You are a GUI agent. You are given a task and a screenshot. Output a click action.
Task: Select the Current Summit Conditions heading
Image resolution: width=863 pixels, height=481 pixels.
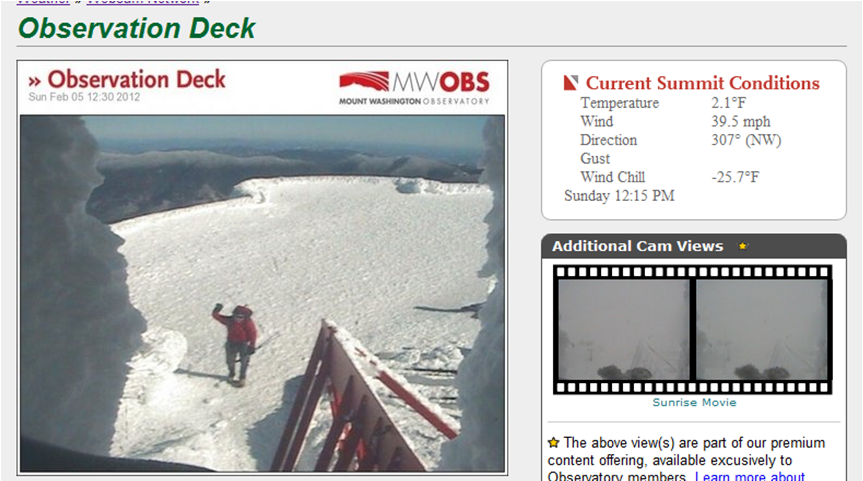click(702, 83)
